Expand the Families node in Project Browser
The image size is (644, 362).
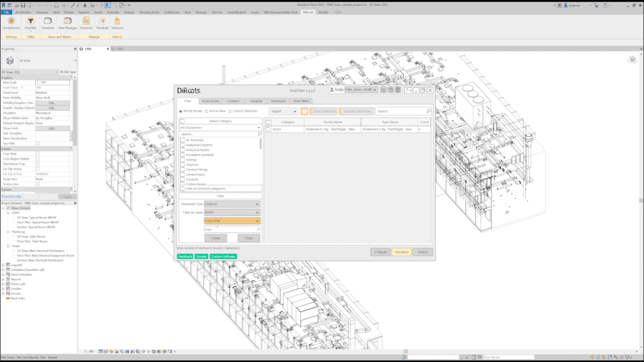pyautogui.click(x=3, y=289)
